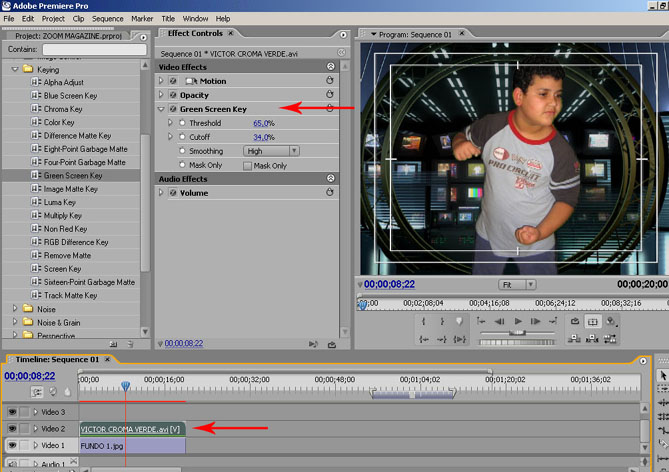Viewport: 669px width, 472px height.
Task: Click the Safe Margins button
Action: tap(592, 322)
